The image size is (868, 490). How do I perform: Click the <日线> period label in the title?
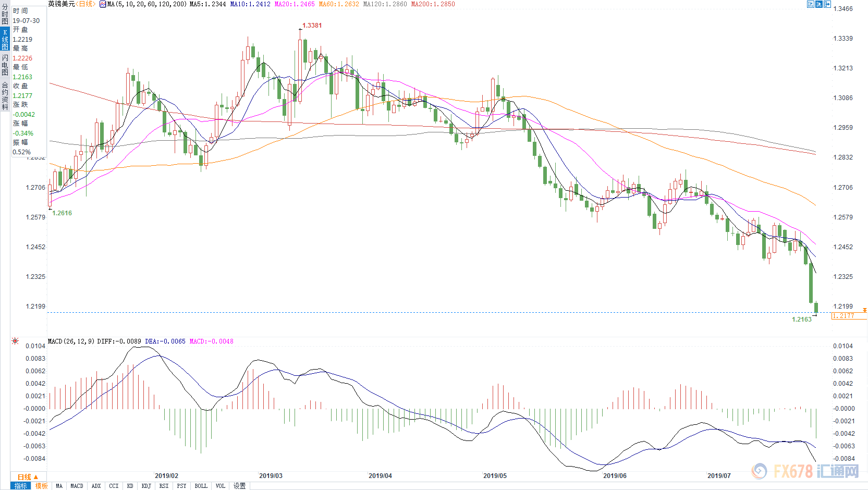tap(85, 4)
